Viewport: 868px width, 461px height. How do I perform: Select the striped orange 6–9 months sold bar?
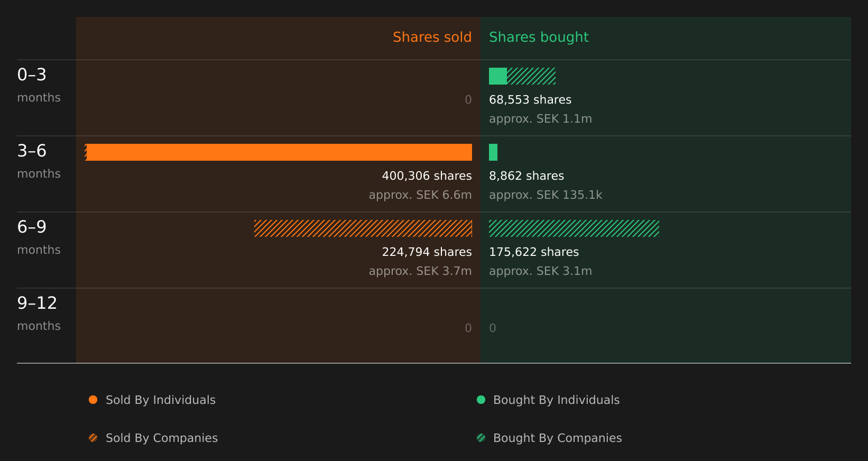point(363,228)
